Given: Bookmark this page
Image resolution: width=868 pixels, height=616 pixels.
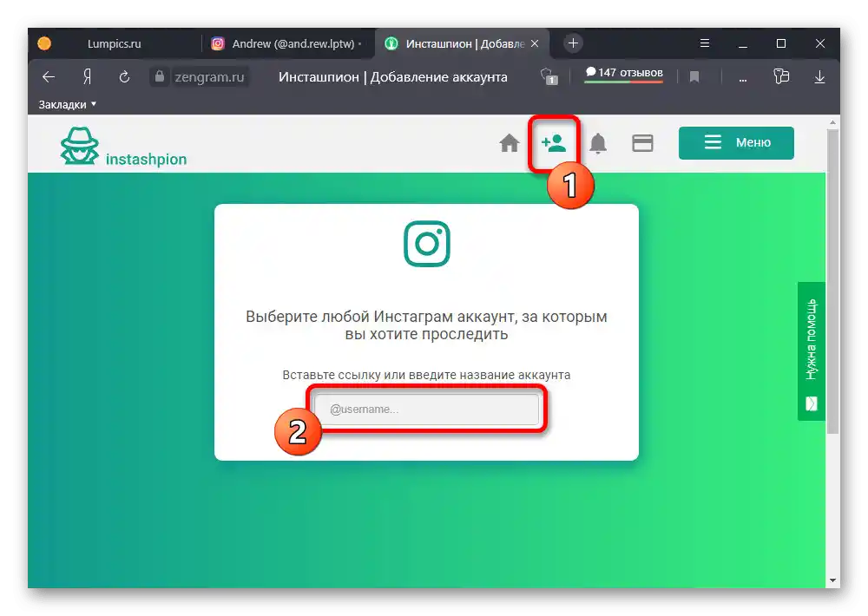Looking at the screenshot, I should 694,76.
